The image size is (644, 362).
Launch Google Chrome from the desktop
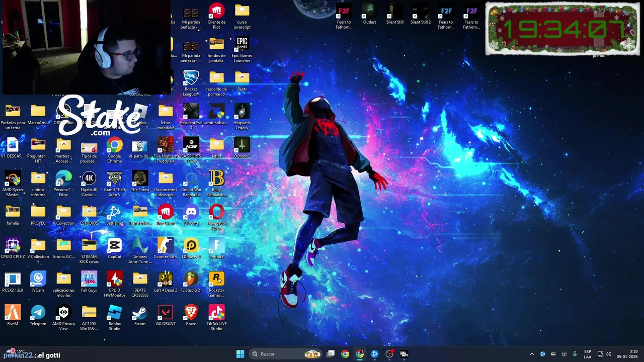click(114, 145)
